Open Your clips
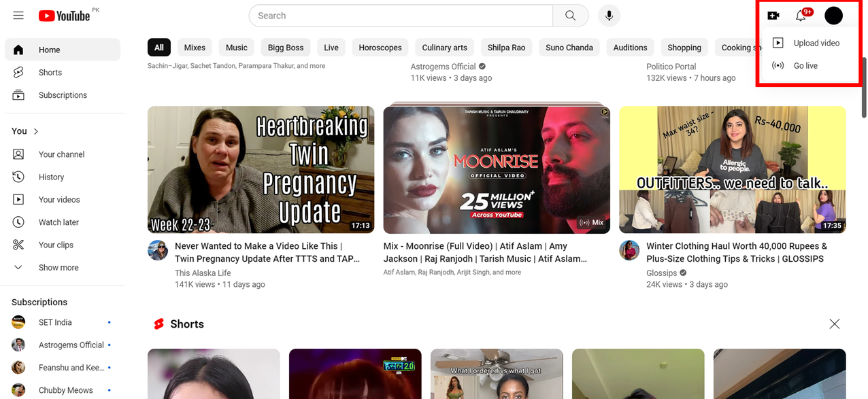 [x=63, y=245]
